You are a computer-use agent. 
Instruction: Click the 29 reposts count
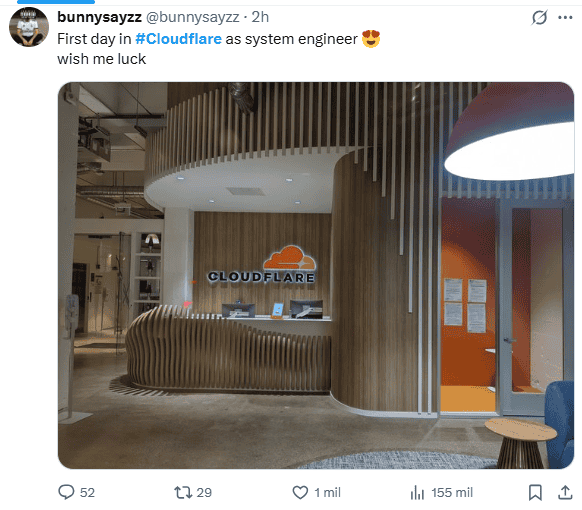[204, 493]
